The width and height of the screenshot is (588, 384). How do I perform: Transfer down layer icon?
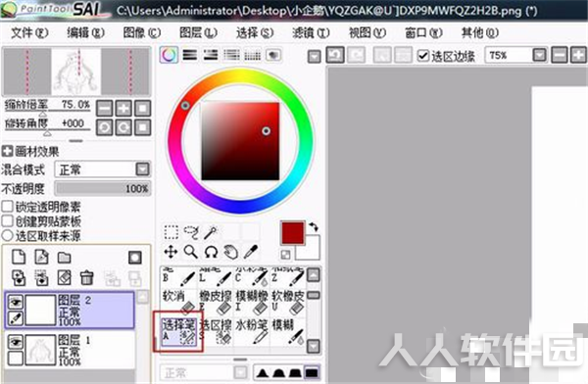(19, 278)
